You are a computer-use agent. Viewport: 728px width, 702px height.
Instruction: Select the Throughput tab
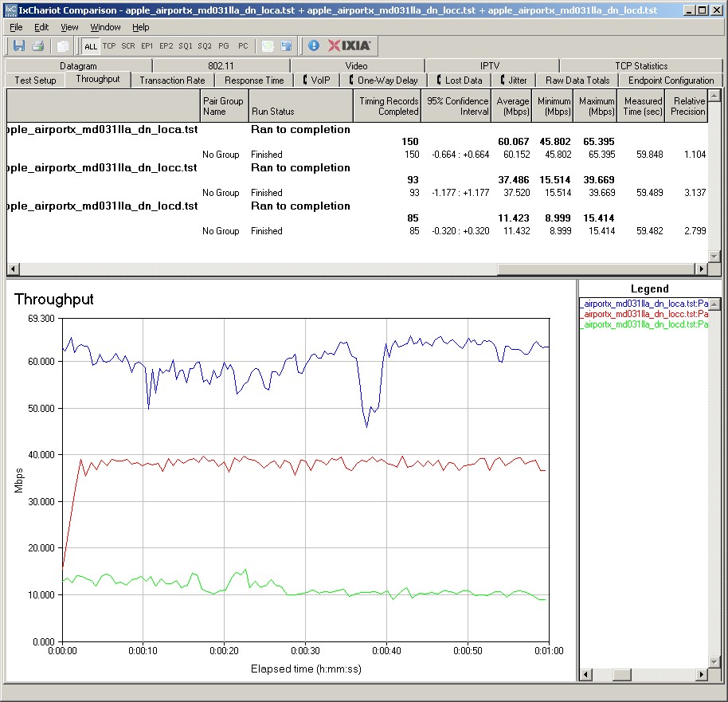click(98, 79)
